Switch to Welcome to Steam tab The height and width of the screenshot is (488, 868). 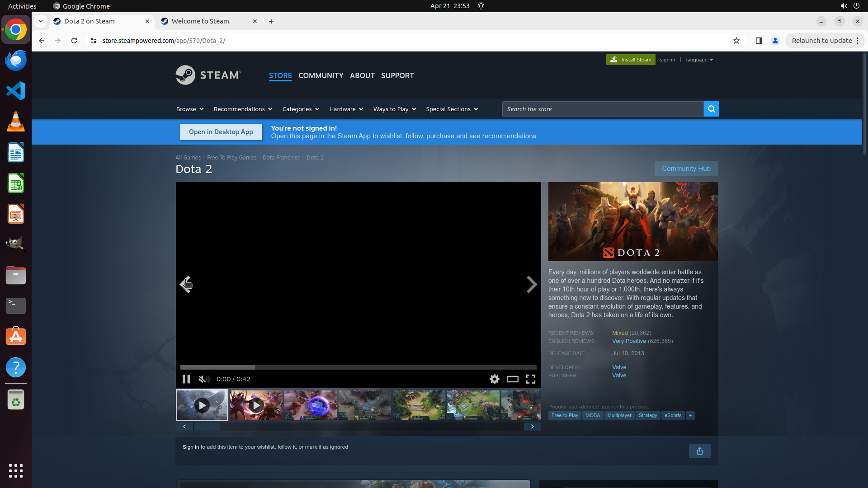(x=200, y=21)
